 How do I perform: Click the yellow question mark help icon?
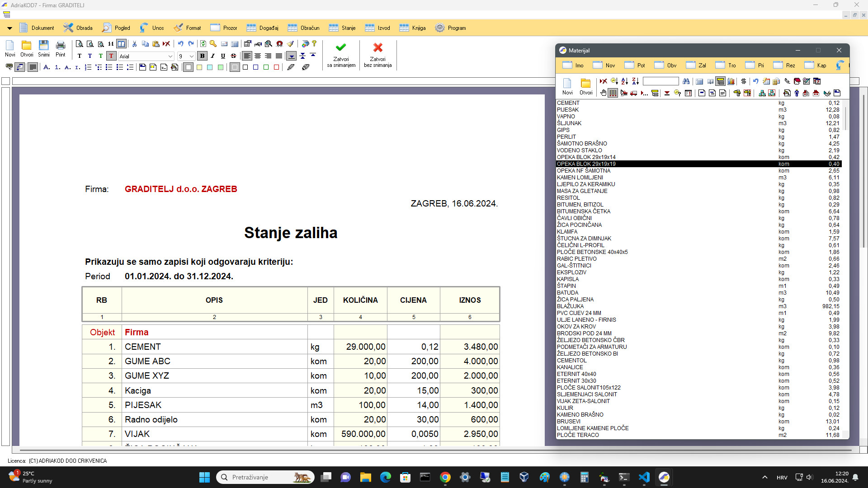314,44
